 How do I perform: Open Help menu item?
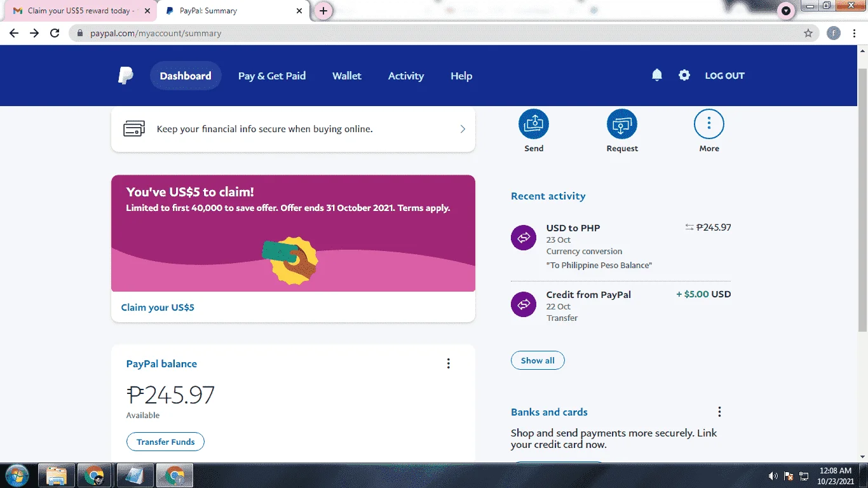tap(461, 76)
